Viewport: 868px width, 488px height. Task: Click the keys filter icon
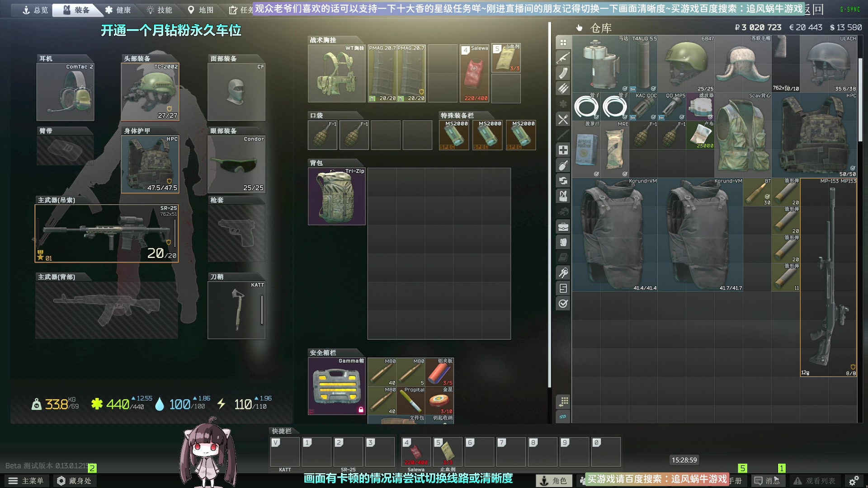(x=563, y=273)
